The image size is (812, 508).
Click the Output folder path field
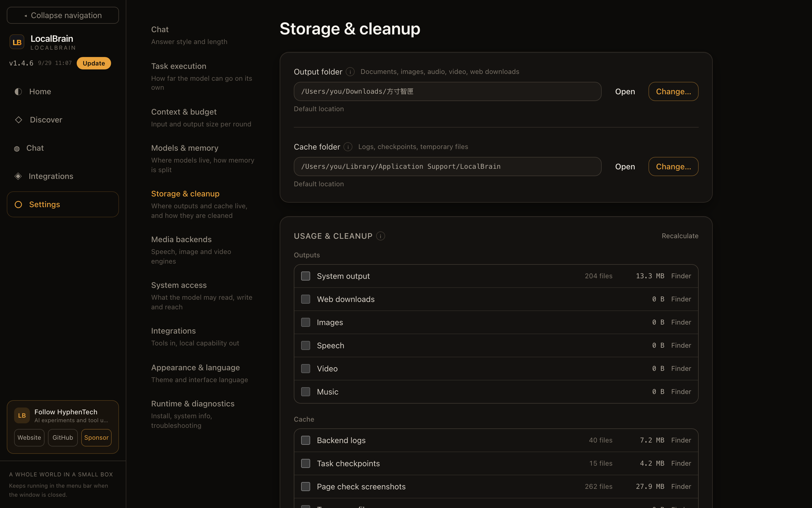click(x=447, y=91)
